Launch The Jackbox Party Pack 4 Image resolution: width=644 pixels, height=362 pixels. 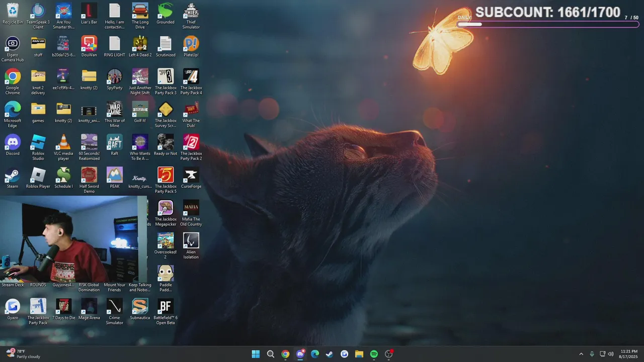coord(191,81)
